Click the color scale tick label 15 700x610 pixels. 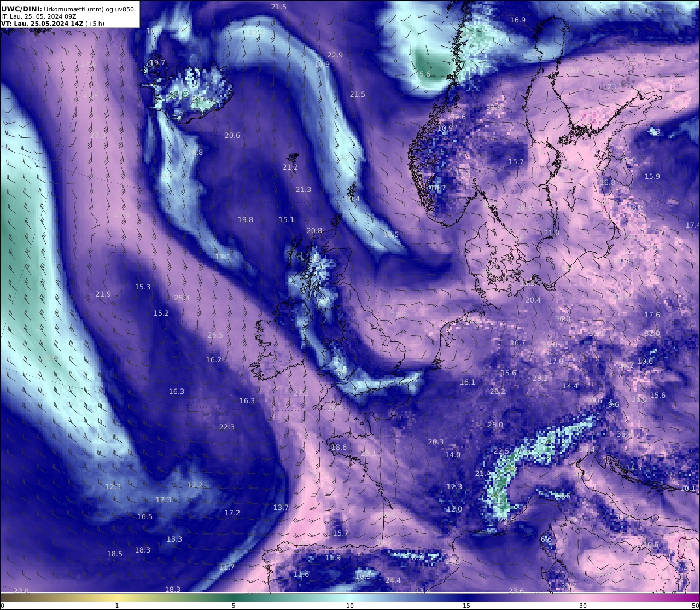[466, 606]
